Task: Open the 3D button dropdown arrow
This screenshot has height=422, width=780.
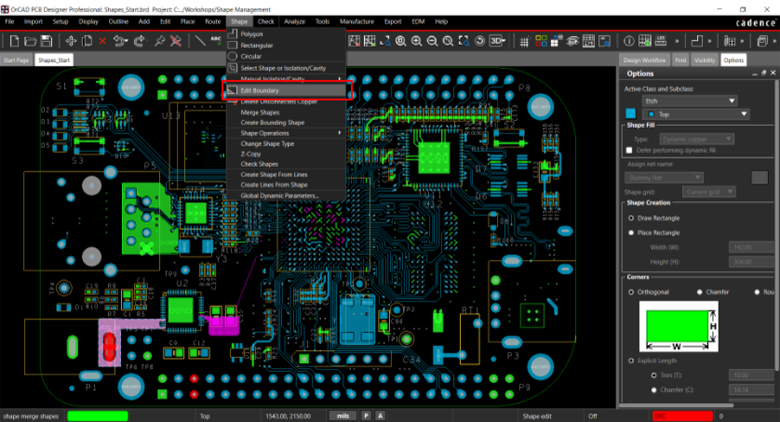Action: pyautogui.click(x=504, y=41)
